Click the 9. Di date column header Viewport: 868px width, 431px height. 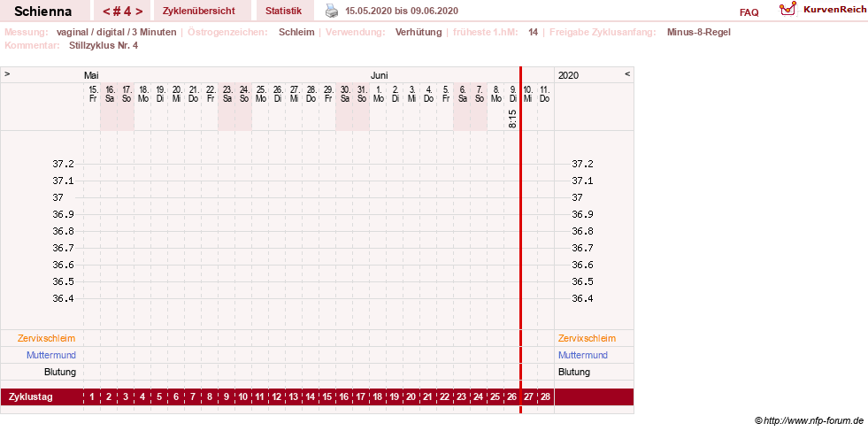pos(513,94)
